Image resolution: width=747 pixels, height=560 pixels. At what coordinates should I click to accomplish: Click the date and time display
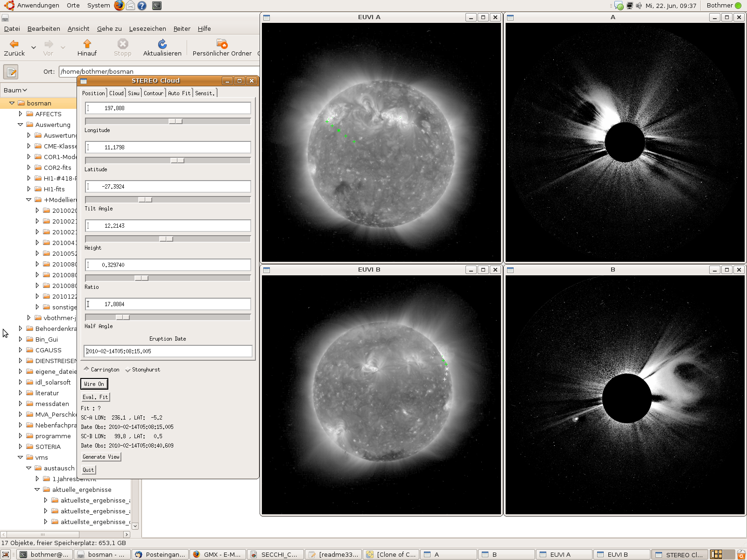671,6
